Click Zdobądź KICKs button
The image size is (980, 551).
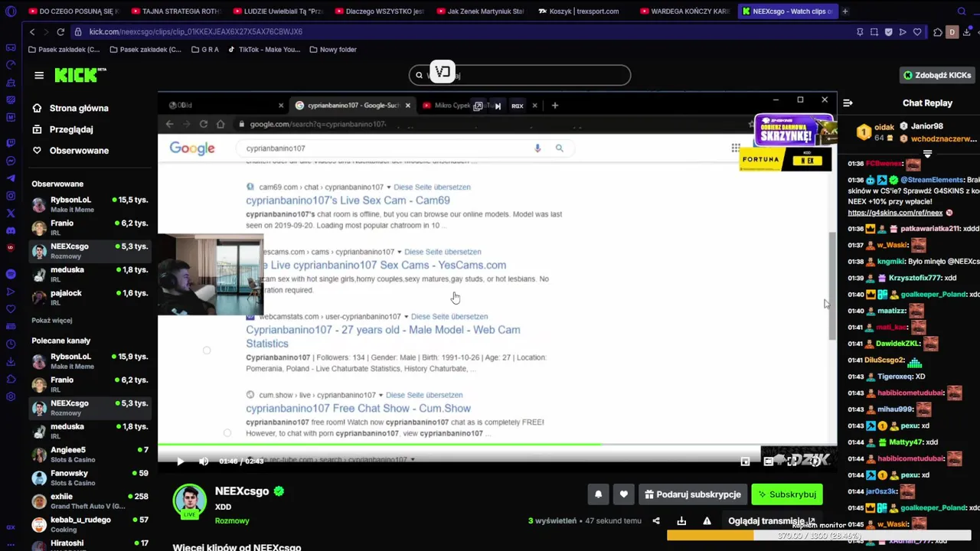click(938, 75)
